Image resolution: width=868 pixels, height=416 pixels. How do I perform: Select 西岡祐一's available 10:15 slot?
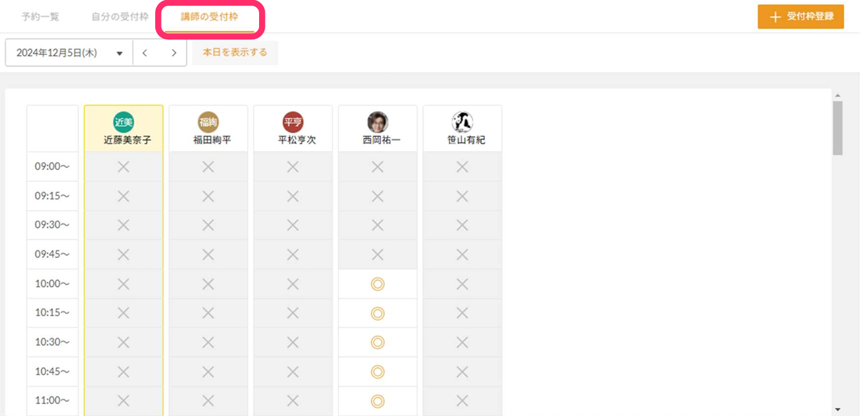click(x=377, y=313)
